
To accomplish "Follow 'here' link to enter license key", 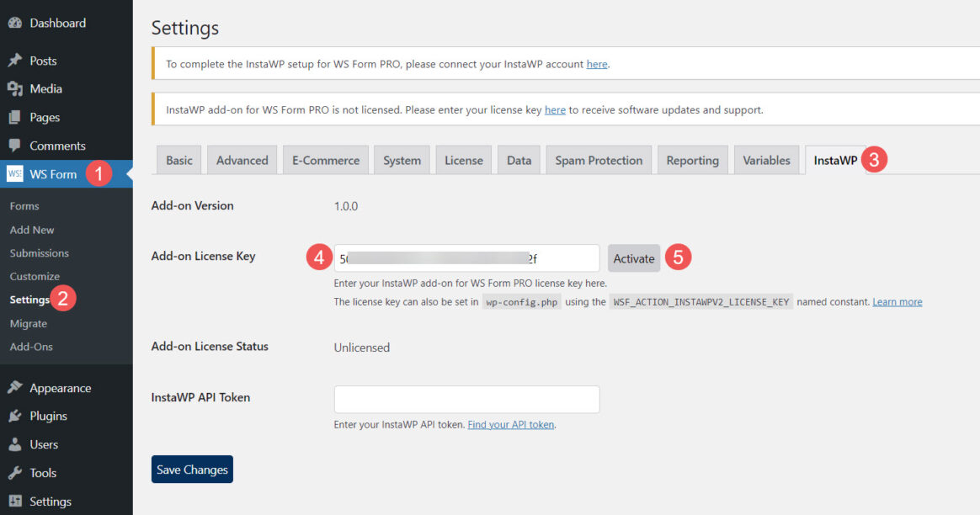I will click(555, 110).
